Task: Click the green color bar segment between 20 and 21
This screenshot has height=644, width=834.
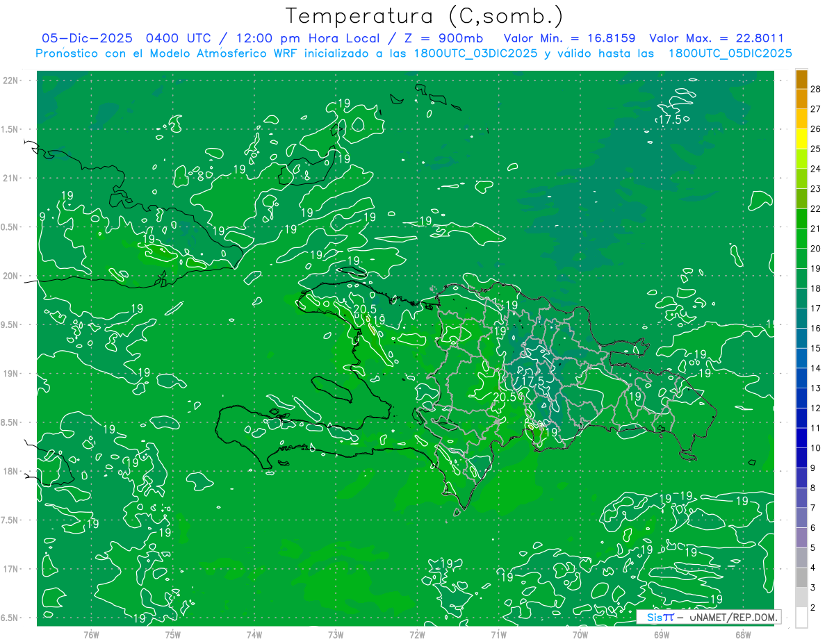Action: 801,238
